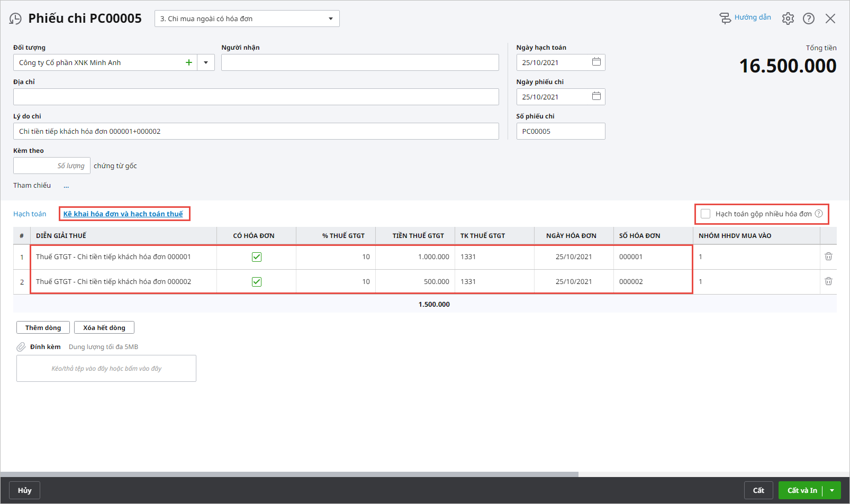Viewport: 850px width, 504px height.
Task: Delete row 1 with trash icon
Action: [828, 256]
